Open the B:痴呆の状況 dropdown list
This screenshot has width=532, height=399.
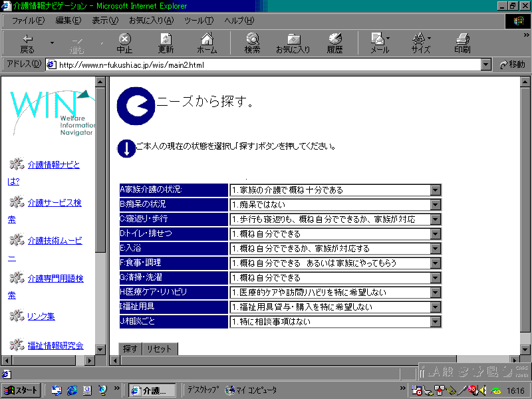coord(436,205)
